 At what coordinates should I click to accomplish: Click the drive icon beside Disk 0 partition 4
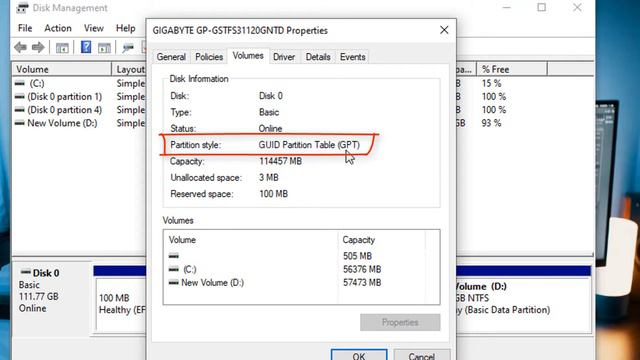[20, 110]
